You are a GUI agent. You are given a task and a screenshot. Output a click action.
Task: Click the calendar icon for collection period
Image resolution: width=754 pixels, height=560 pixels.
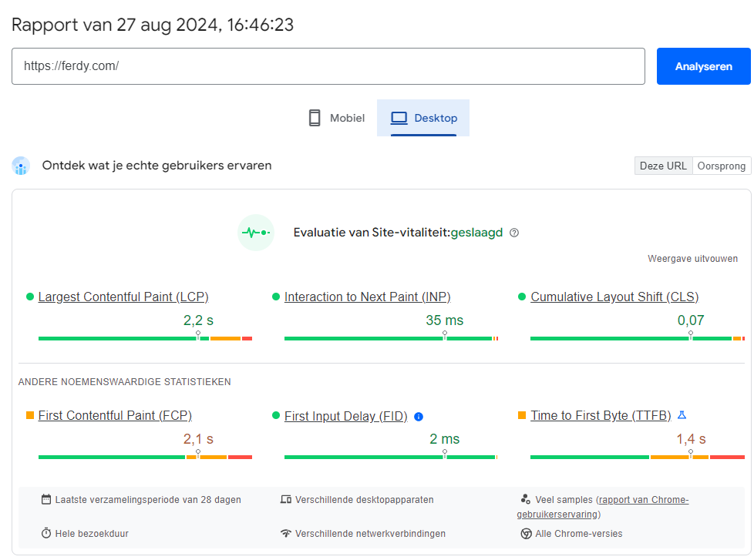pyautogui.click(x=46, y=500)
